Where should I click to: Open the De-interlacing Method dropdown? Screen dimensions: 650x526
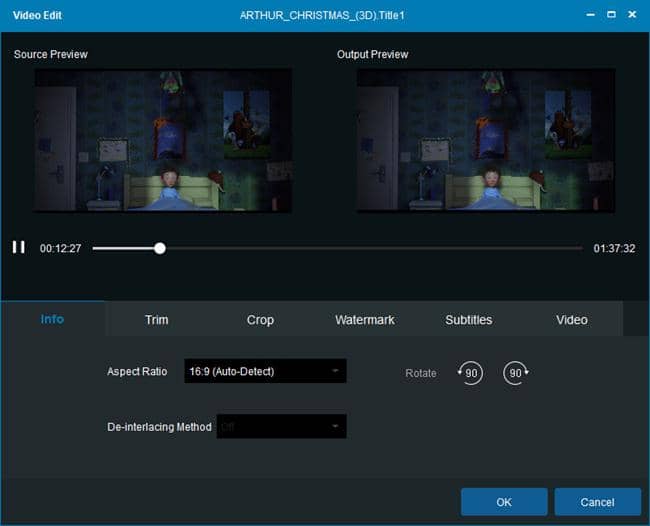tap(281, 426)
